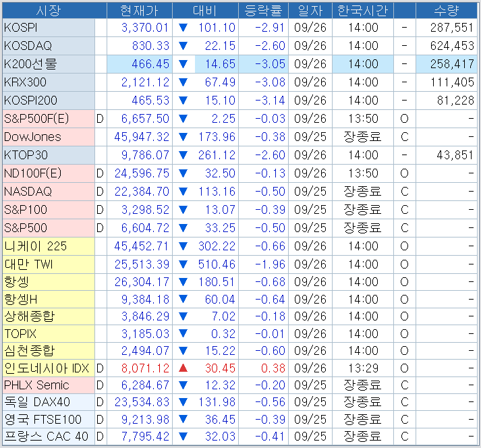Viewport: 481px width, 448px height.
Task: Click the red up arrow for 인도네시아 IDX
Action: coord(183,368)
